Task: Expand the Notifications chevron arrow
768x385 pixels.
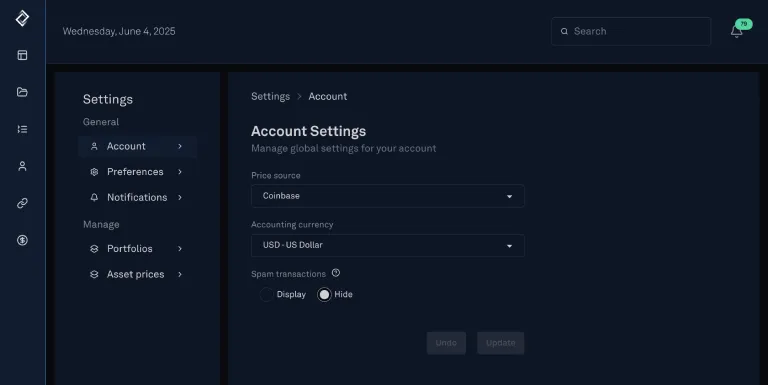Action: pos(180,197)
